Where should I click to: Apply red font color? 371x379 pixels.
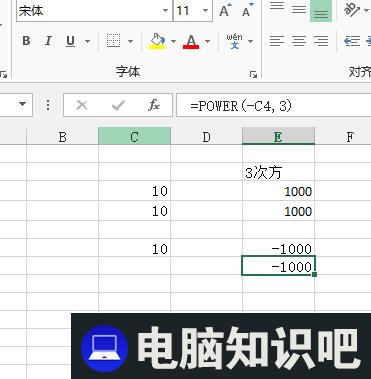(191, 42)
